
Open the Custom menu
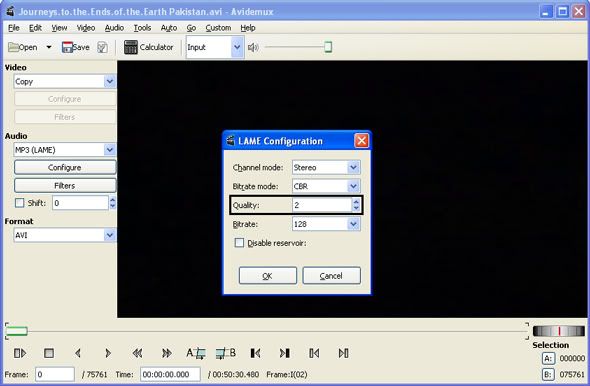[x=218, y=28]
